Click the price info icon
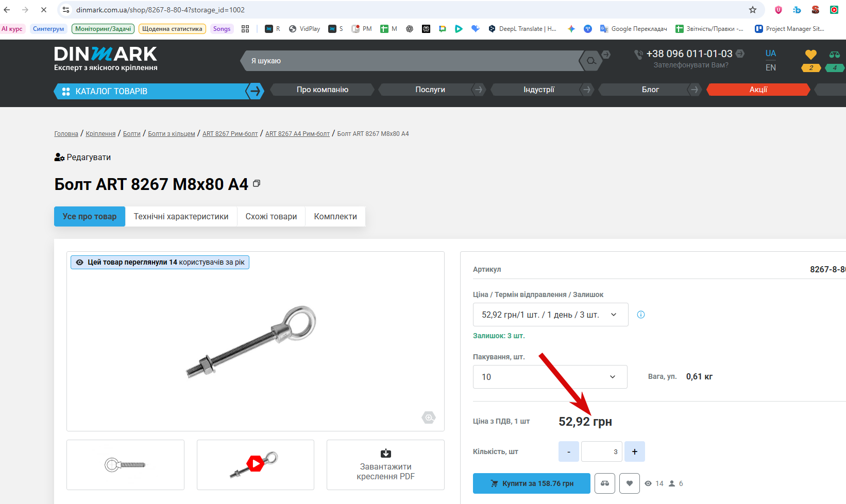This screenshot has height=504, width=846. click(641, 315)
